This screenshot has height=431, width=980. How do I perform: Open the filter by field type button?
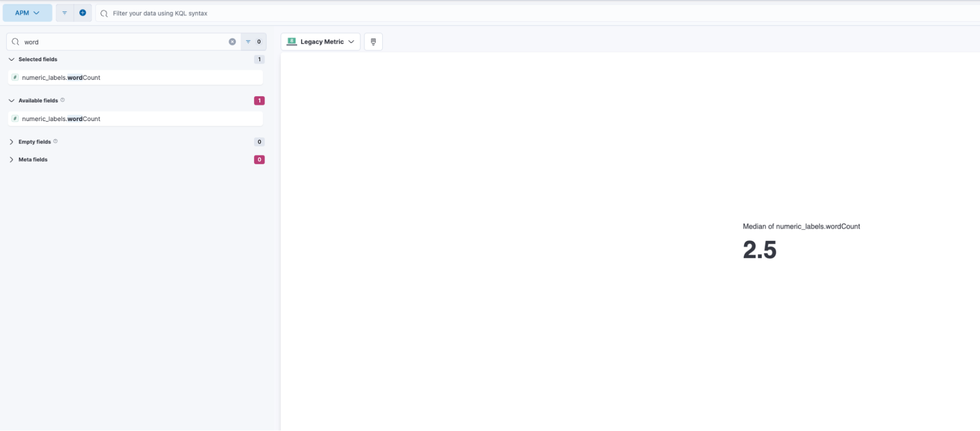click(253, 42)
